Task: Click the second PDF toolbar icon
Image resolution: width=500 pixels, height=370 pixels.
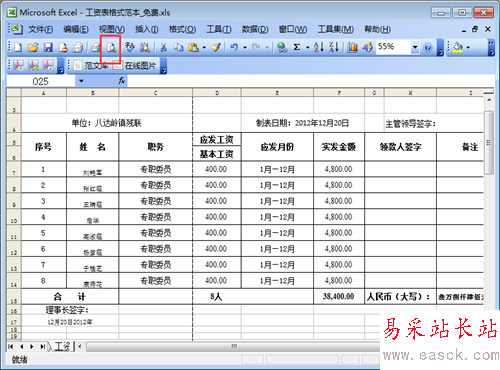Action: (x=33, y=66)
